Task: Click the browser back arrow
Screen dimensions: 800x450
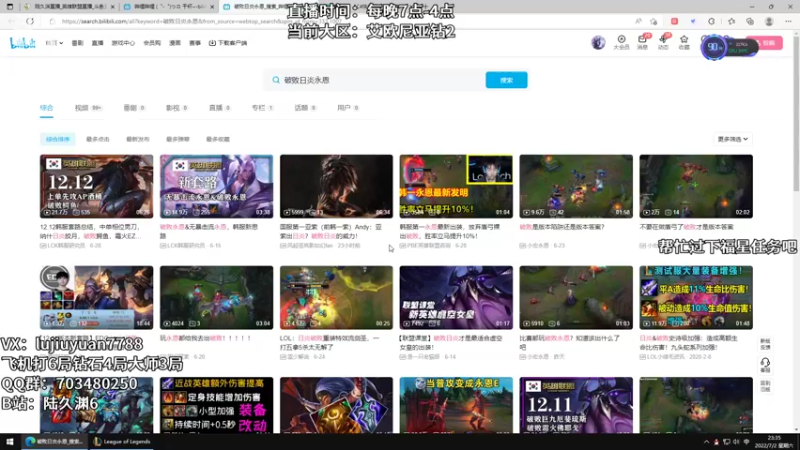Action: pos(12,21)
